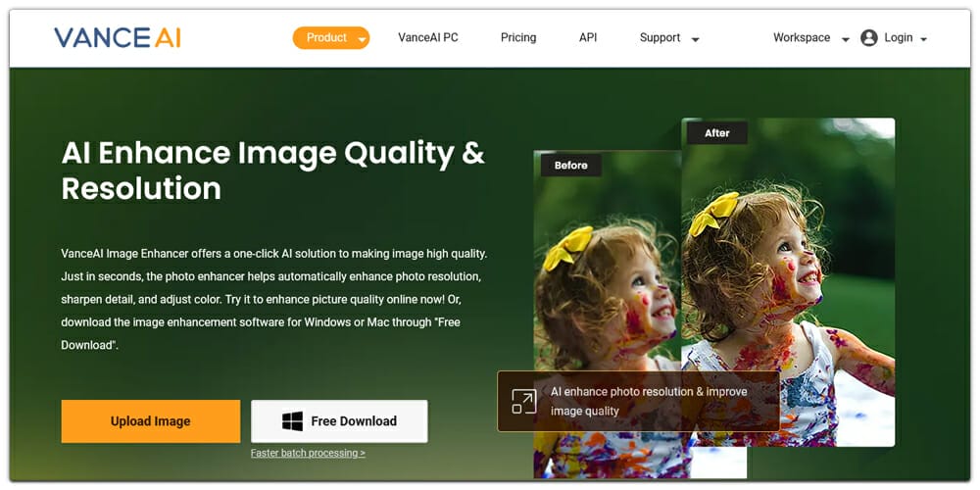This screenshot has height=490, width=980.
Task: Open the Workspace menu
Action: [802, 37]
